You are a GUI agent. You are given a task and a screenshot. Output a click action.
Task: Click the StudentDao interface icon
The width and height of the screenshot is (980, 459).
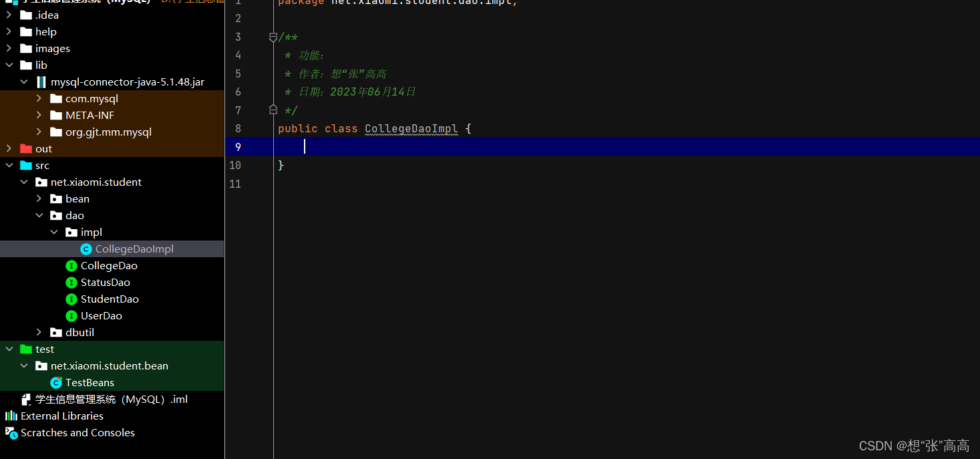tap(71, 299)
